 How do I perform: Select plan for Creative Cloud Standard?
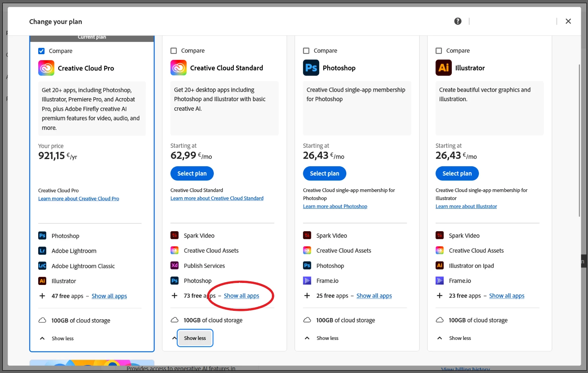tap(192, 173)
